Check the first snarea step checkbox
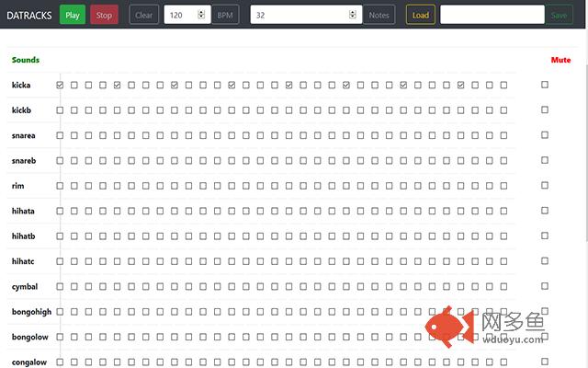Image resolution: width=588 pixels, height=368 pixels. click(x=60, y=135)
